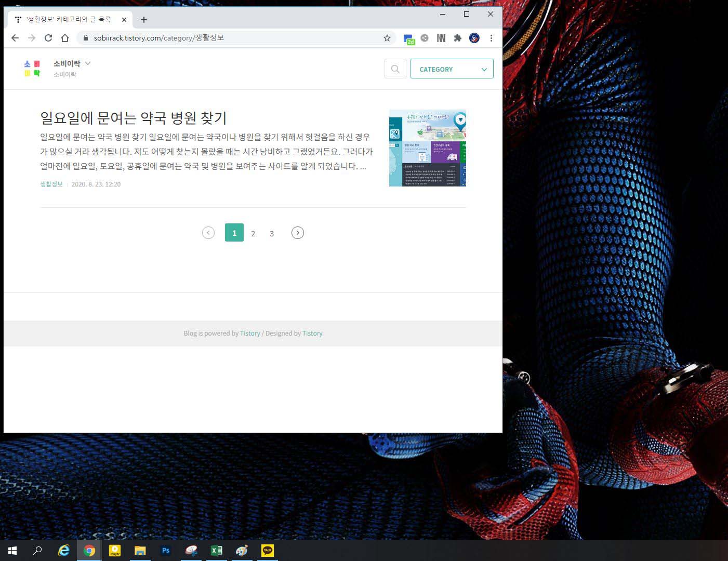Open the pharmacy post thumbnail
Image resolution: width=728 pixels, height=561 pixels.
[x=428, y=148]
